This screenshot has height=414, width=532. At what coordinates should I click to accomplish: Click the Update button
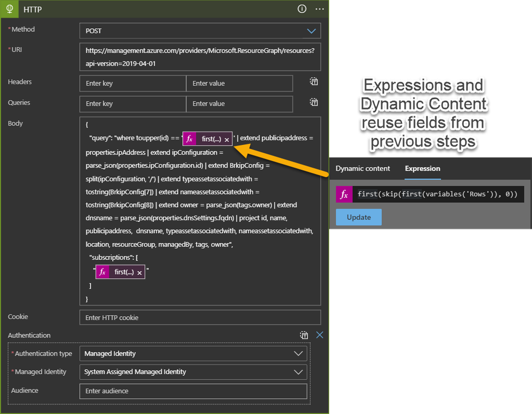(x=358, y=217)
